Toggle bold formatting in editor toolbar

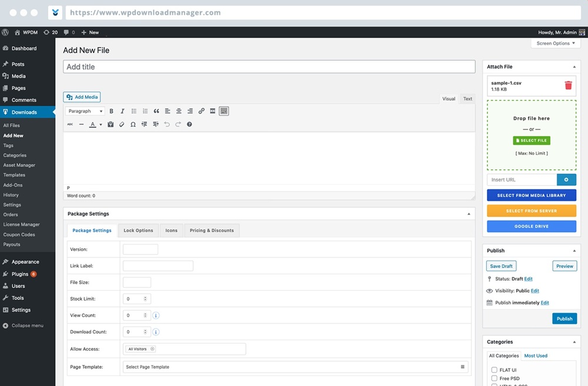(x=111, y=111)
